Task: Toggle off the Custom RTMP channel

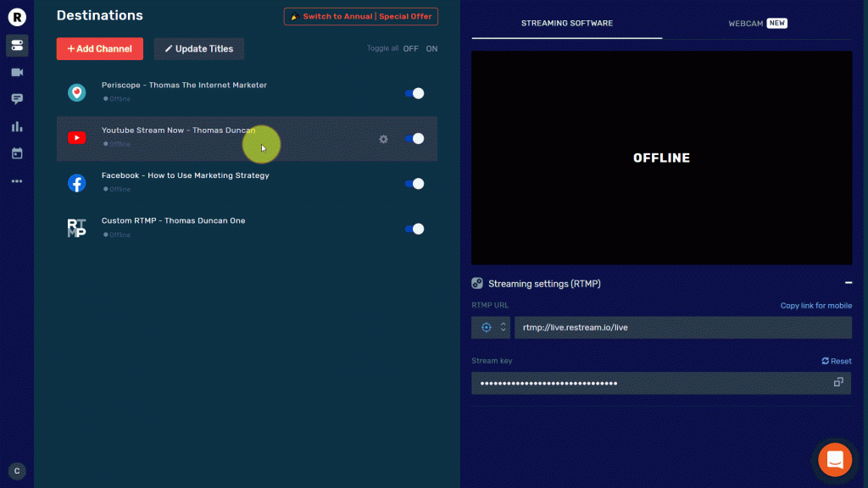Action: [415, 229]
